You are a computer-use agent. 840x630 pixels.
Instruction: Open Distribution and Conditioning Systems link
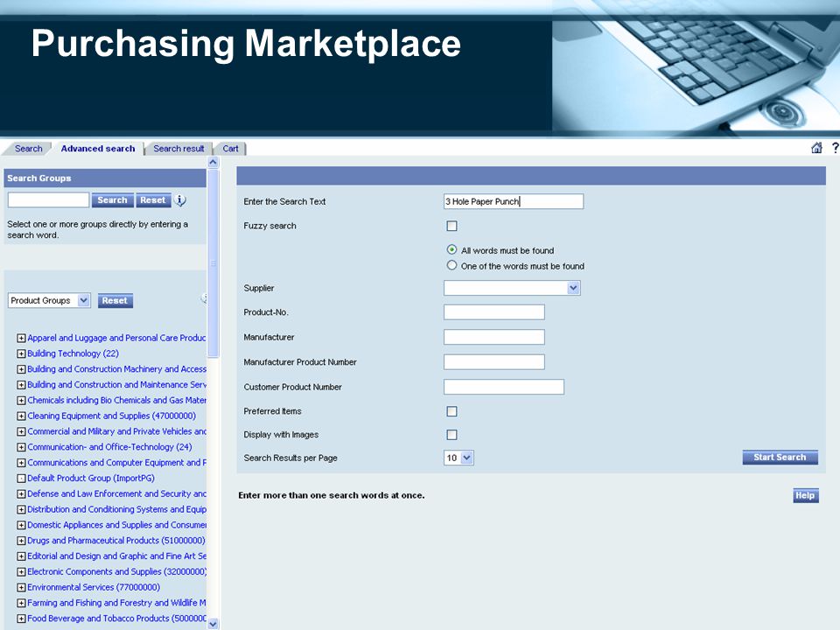(x=116, y=509)
